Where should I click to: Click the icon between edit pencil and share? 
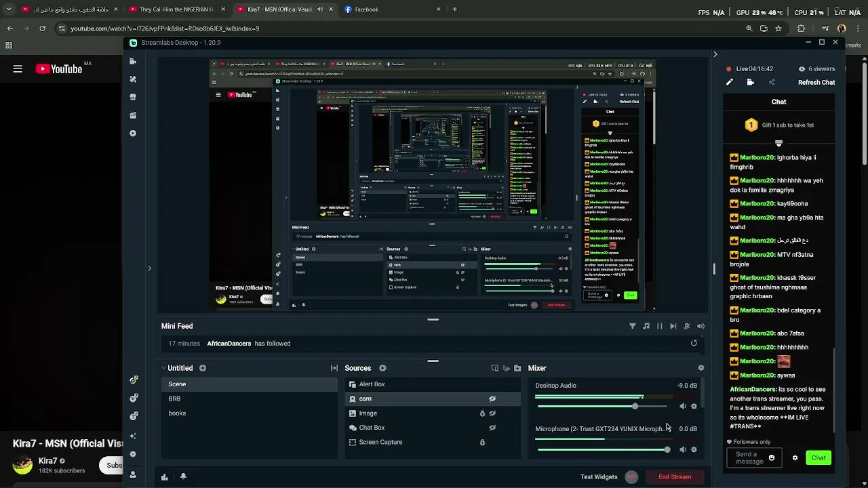(x=750, y=82)
